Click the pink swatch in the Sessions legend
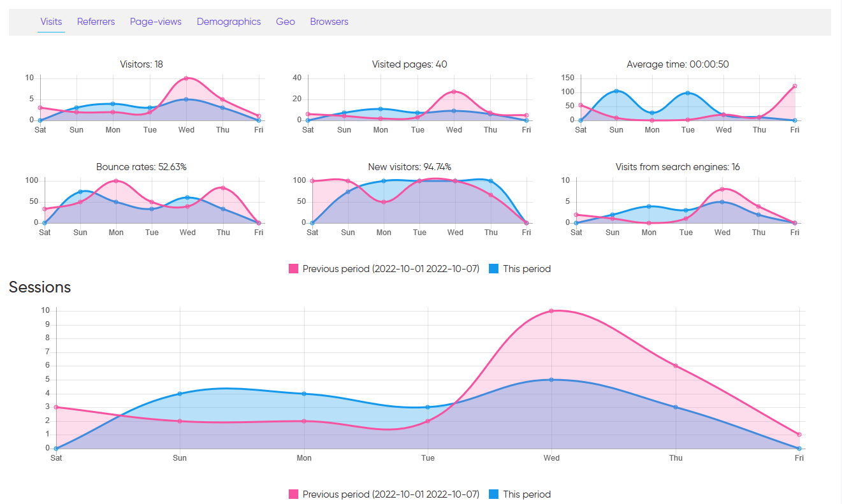Image resolution: width=842 pixels, height=504 pixels. (x=294, y=494)
